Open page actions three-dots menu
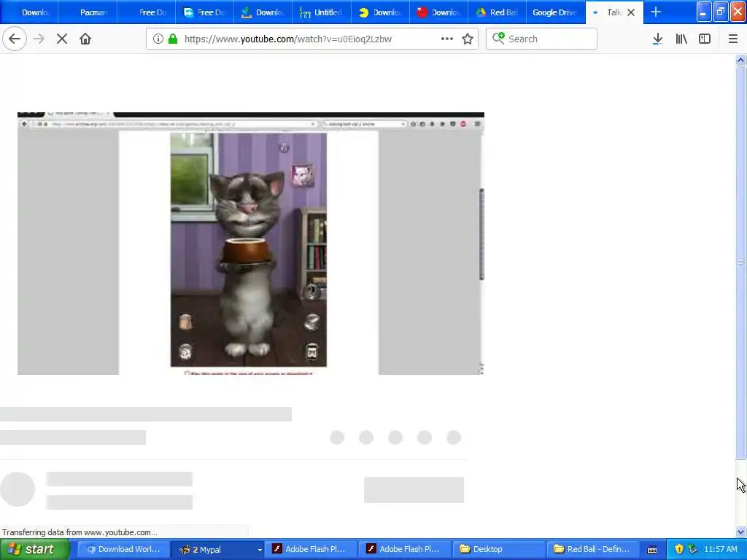Screen dimensions: 747x560 447,39
